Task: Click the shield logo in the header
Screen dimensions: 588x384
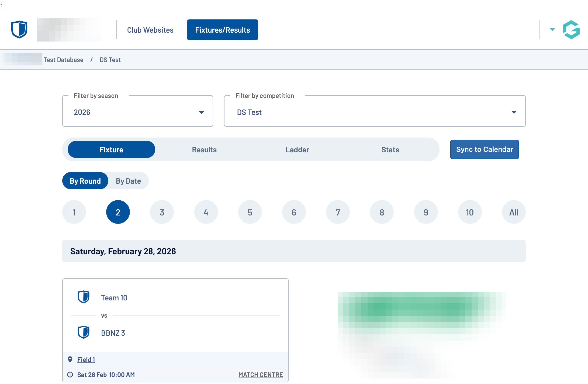Action: [19, 29]
